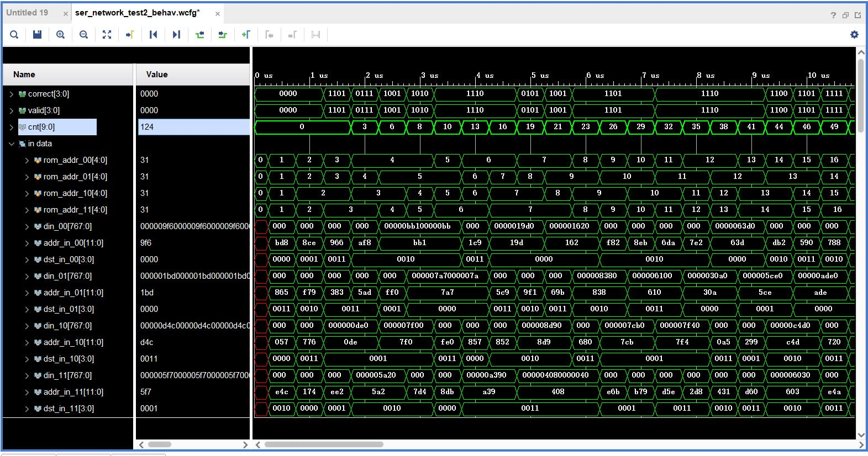Image resolution: width=868 pixels, height=456 pixels.
Task: Select dst_in_00[3:0] signal
Action: 69,259
